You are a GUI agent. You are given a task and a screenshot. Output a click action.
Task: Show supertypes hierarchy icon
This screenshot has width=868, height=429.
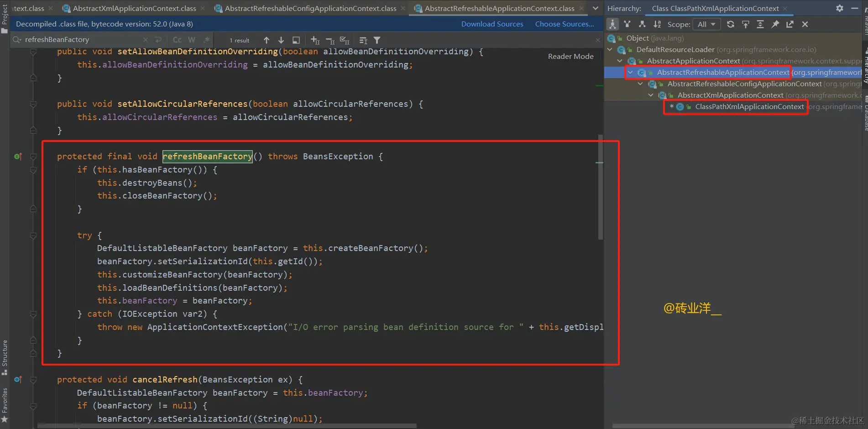point(627,24)
